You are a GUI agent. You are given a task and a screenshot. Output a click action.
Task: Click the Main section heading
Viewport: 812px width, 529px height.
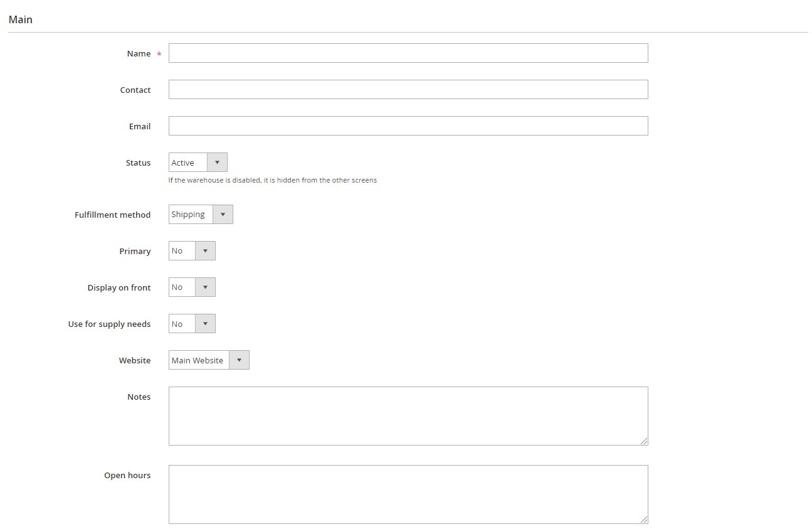pyautogui.click(x=21, y=19)
